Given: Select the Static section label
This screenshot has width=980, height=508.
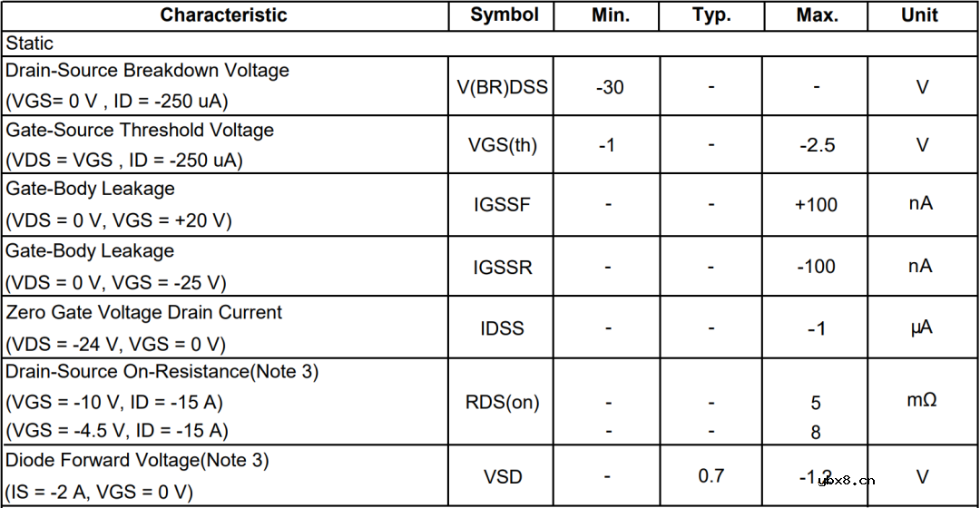Looking at the screenshot, I should pos(30,43).
